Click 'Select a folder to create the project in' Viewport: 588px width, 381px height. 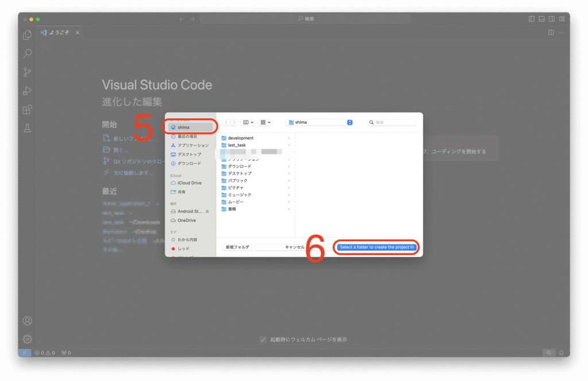pyautogui.click(x=377, y=247)
